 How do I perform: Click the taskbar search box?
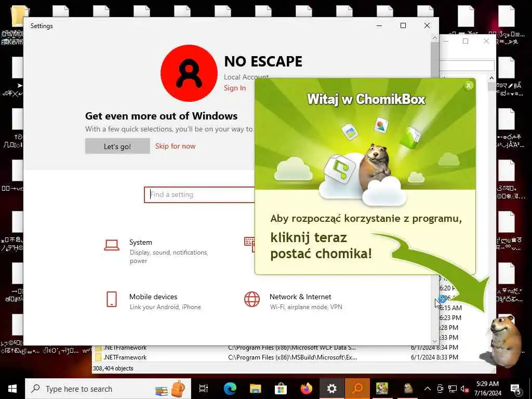108,389
